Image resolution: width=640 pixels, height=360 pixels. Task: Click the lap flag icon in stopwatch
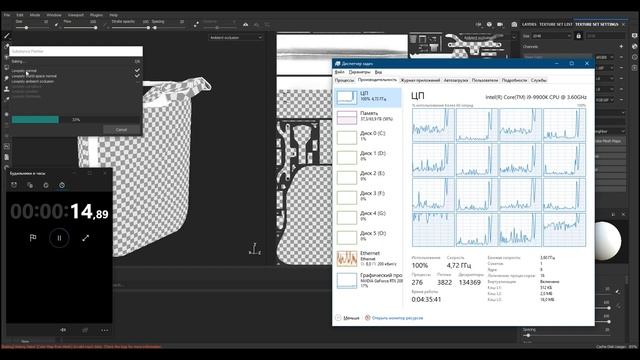coord(33,238)
